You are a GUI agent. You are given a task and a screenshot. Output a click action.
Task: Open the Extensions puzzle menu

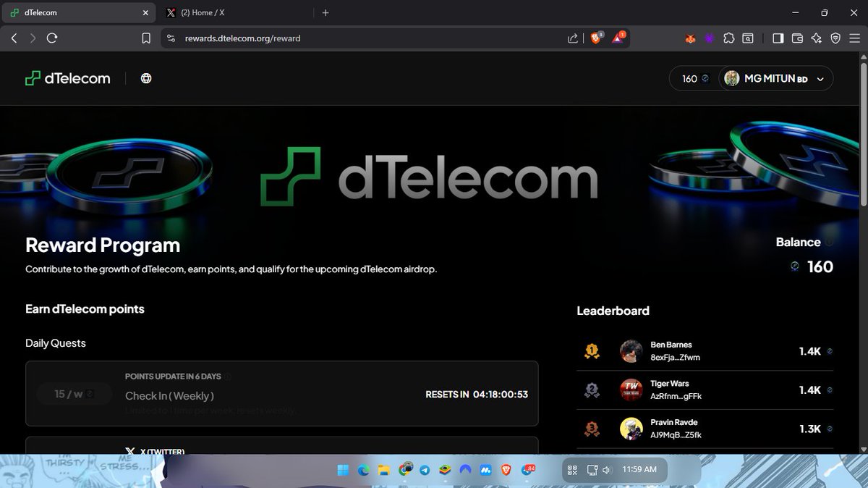coord(728,38)
